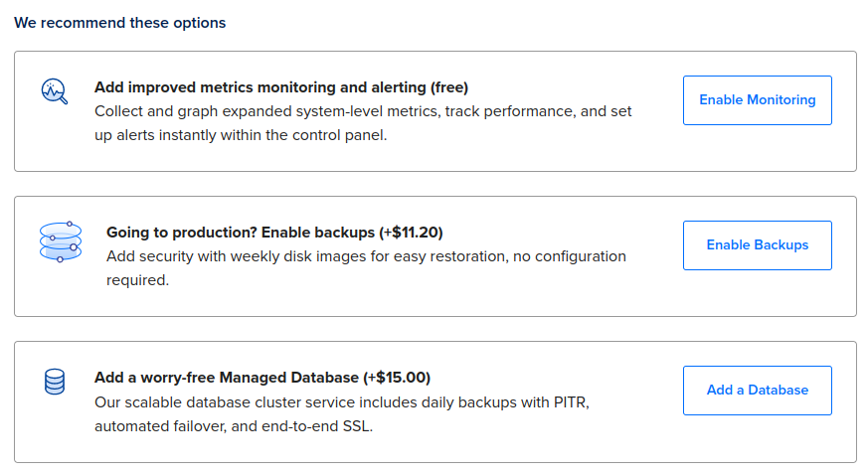Click the '+$15.00' database price
This screenshot has width=868, height=475.
397,378
